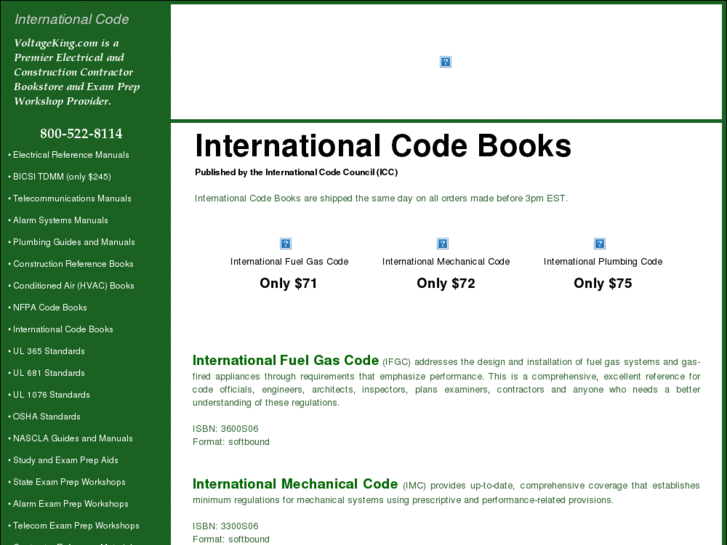Open UL 681 Standards
727x545 pixels.
(49, 373)
